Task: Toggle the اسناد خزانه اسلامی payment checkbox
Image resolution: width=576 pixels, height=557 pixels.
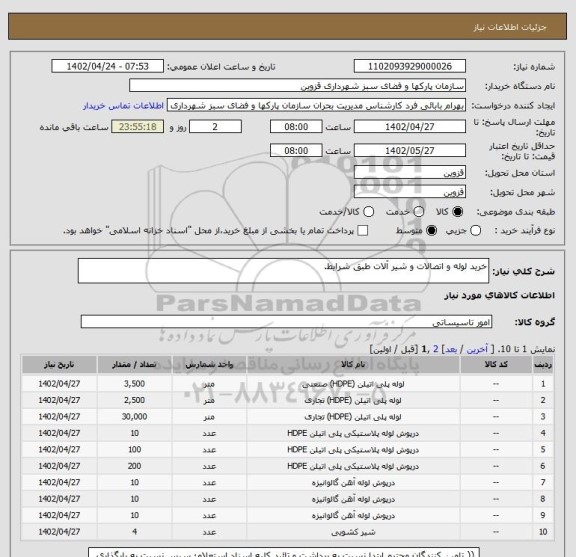Action: (x=363, y=231)
